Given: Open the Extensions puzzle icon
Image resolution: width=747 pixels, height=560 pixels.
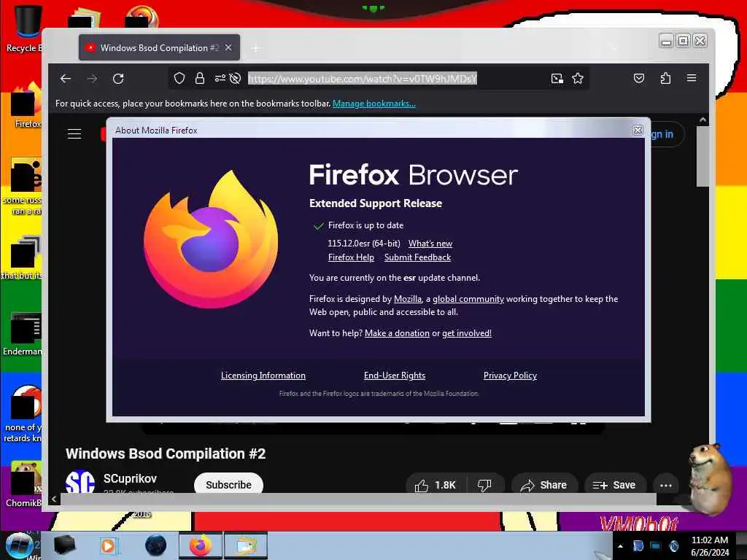Looking at the screenshot, I should pyautogui.click(x=665, y=78).
